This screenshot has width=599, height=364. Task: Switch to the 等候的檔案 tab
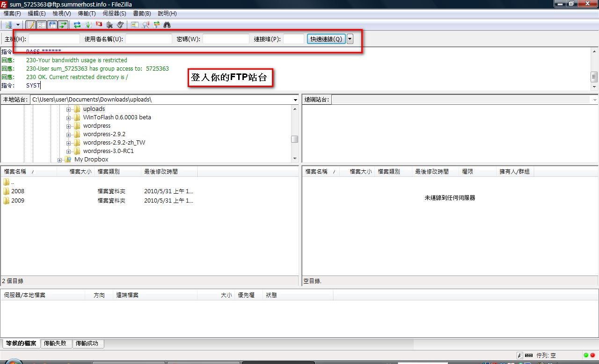pyautogui.click(x=21, y=343)
